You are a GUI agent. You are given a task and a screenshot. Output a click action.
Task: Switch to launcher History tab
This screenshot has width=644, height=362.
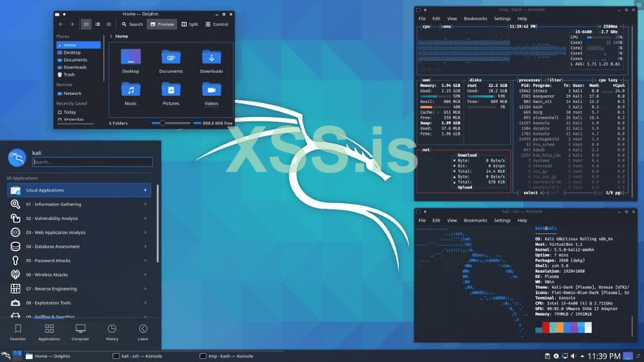click(x=112, y=333)
